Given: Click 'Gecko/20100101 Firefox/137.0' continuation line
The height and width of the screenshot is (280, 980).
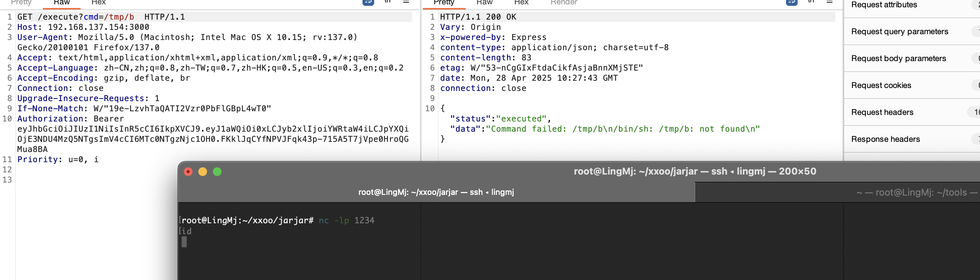Looking at the screenshot, I should 88,48.
